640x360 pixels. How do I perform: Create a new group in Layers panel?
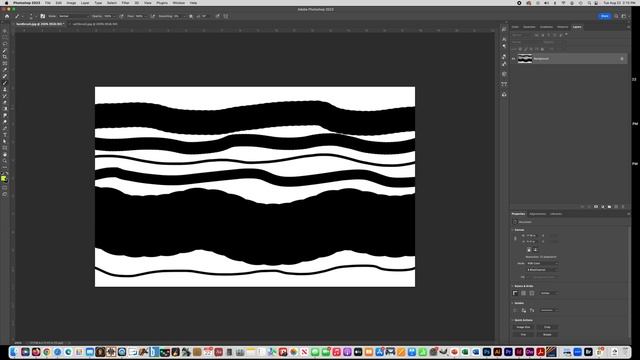tap(609, 207)
